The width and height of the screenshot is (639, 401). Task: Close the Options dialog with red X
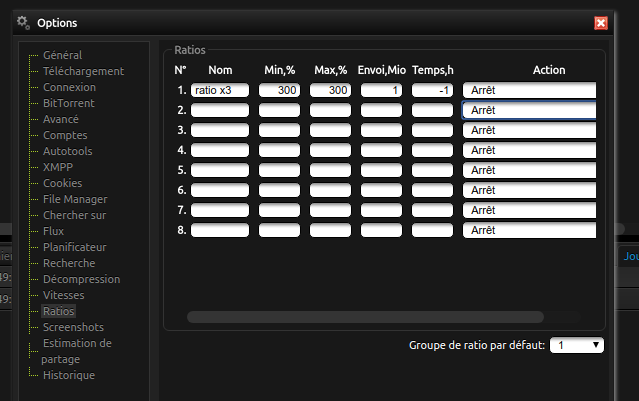pos(600,23)
